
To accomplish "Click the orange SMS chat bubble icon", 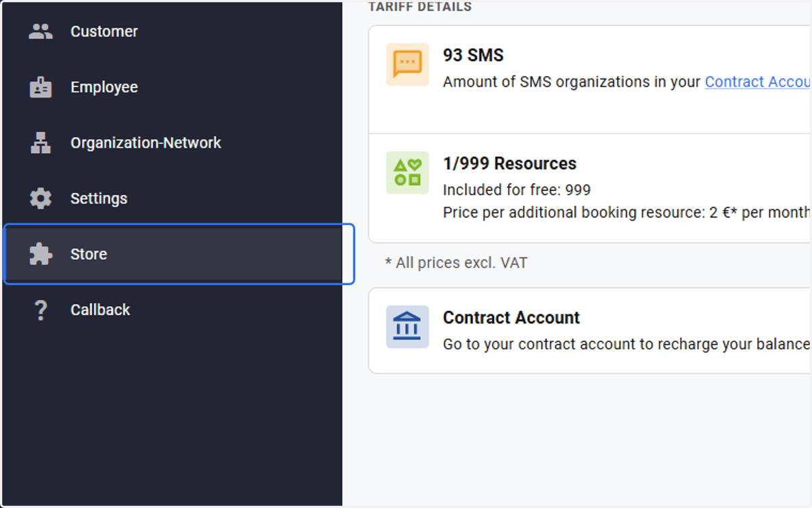I will pos(407,64).
